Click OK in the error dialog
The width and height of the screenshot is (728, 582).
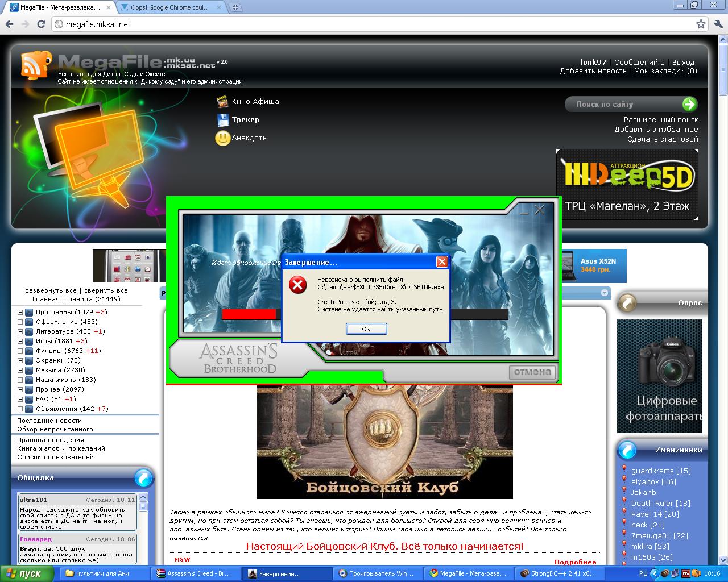click(366, 329)
